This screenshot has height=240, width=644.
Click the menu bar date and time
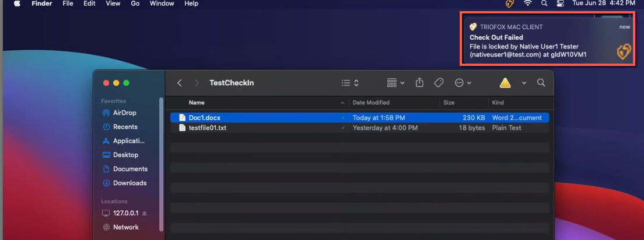pyautogui.click(x=604, y=4)
